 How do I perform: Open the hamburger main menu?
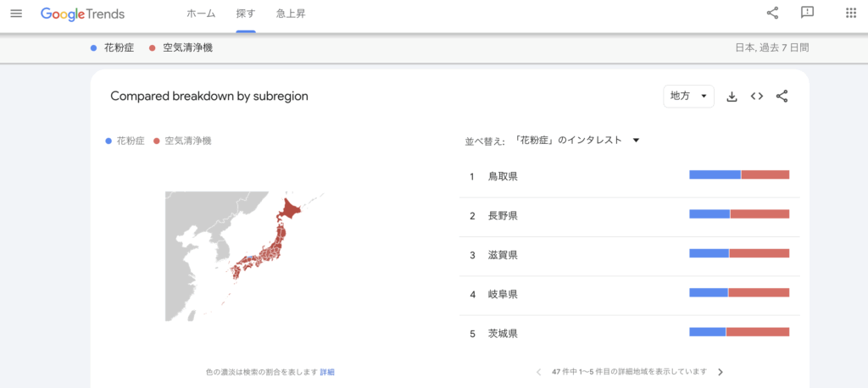[17, 14]
